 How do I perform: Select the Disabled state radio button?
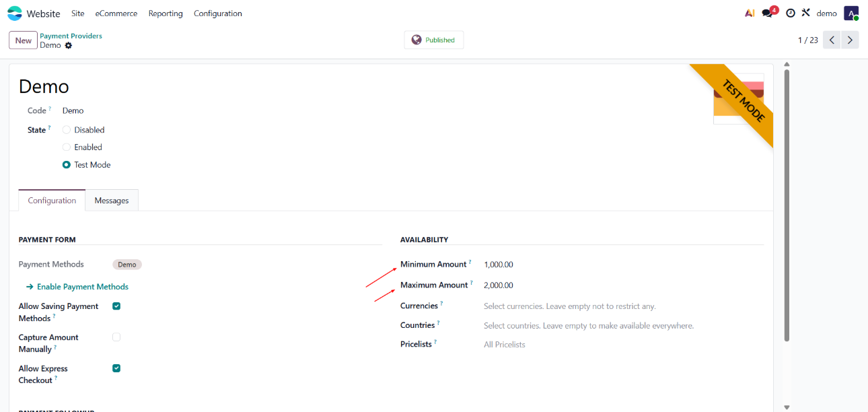coord(67,130)
